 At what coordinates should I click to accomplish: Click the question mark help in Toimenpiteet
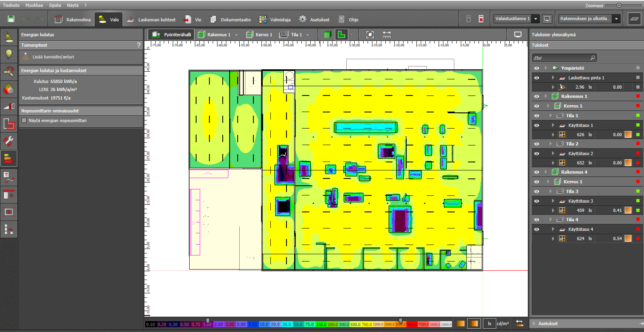(139, 45)
